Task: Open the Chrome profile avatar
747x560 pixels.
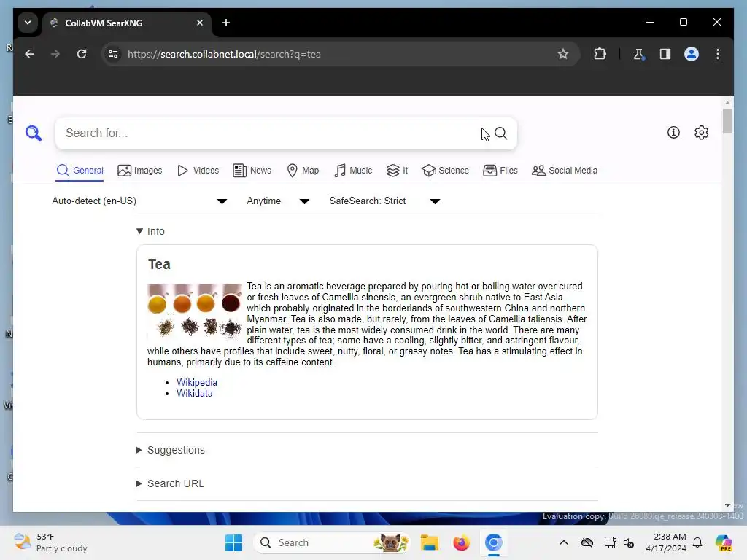Action: pos(692,54)
